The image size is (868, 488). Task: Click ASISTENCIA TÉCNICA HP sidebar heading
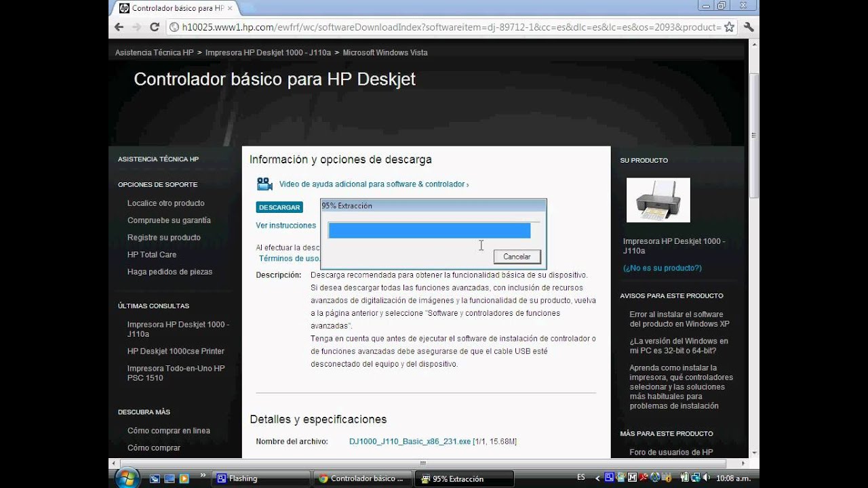point(158,159)
